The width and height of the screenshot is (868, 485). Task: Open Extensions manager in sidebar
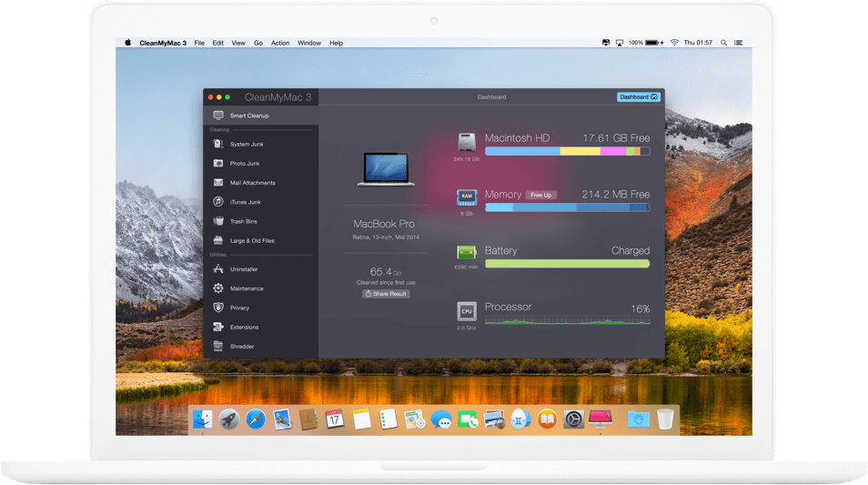[x=244, y=328]
